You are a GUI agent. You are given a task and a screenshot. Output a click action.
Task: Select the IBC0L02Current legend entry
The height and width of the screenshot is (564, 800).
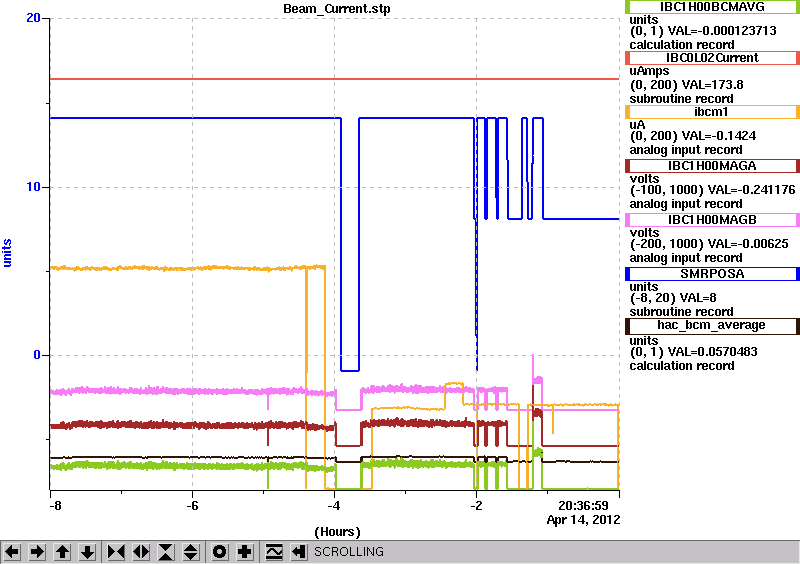[712, 58]
